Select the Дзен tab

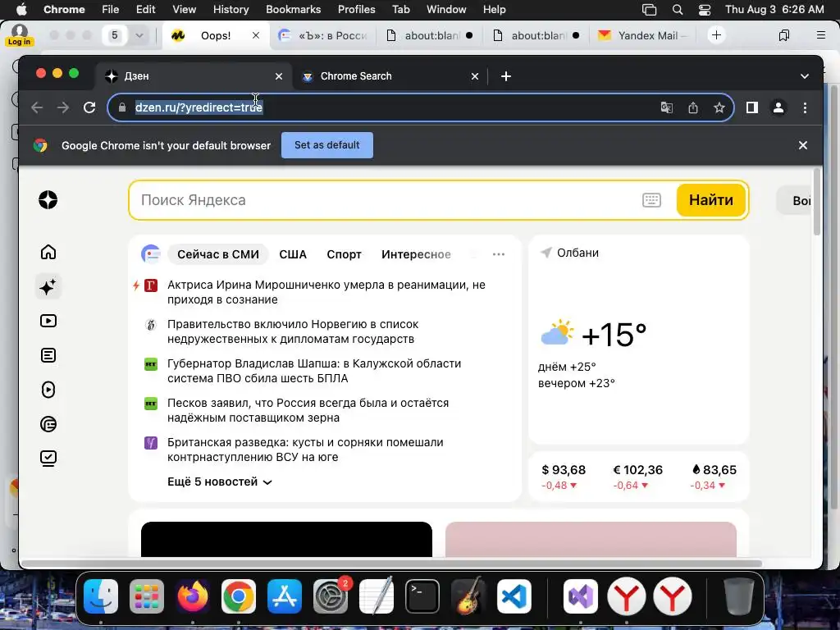pyautogui.click(x=194, y=76)
